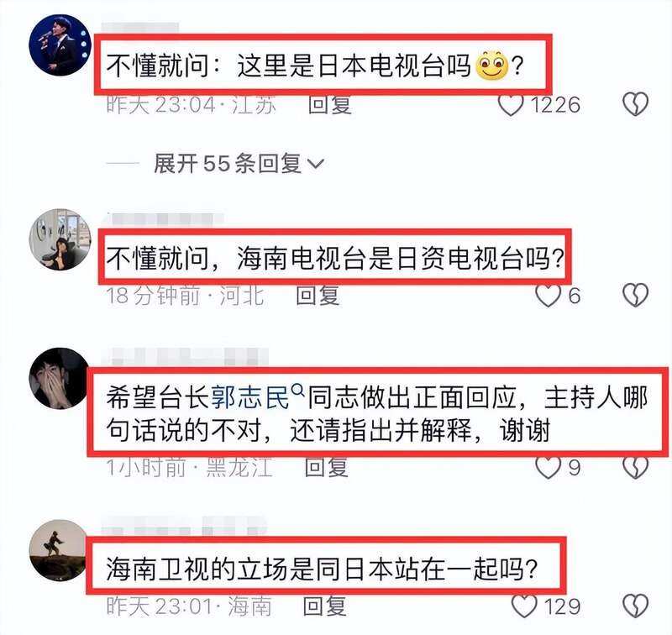Image resolution: width=672 pixels, height=635 pixels.
Task: Open the silhouette avatar of Hainan commenter
Action: pos(59,551)
